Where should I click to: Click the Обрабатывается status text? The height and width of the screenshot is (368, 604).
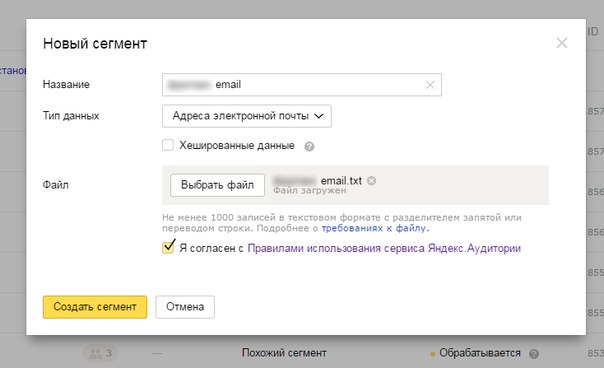(x=480, y=353)
